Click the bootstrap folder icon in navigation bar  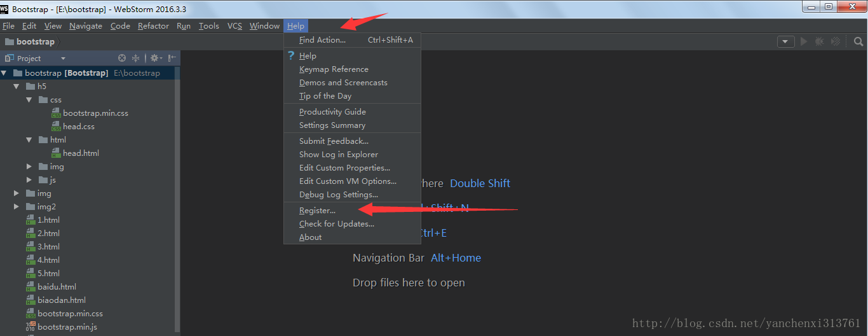10,41
